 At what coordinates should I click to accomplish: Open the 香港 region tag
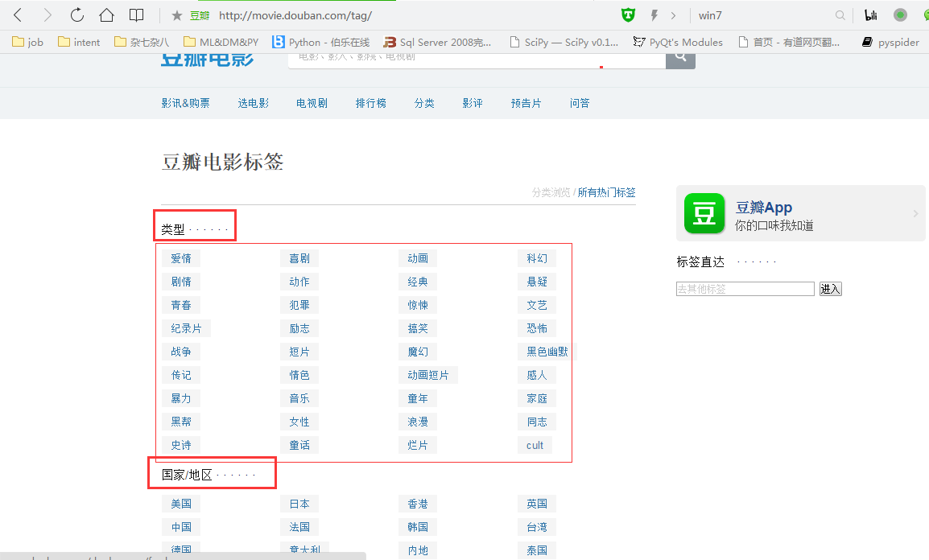point(418,504)
